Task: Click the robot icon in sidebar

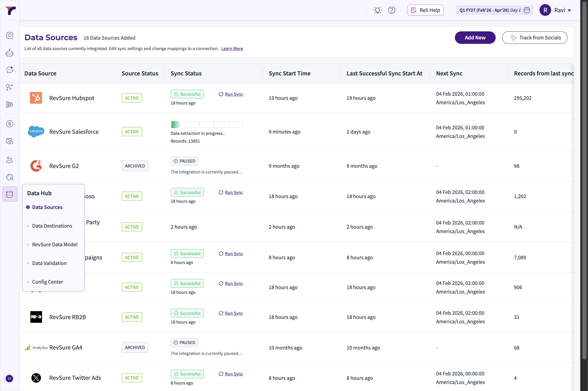Action: (10, 53)
